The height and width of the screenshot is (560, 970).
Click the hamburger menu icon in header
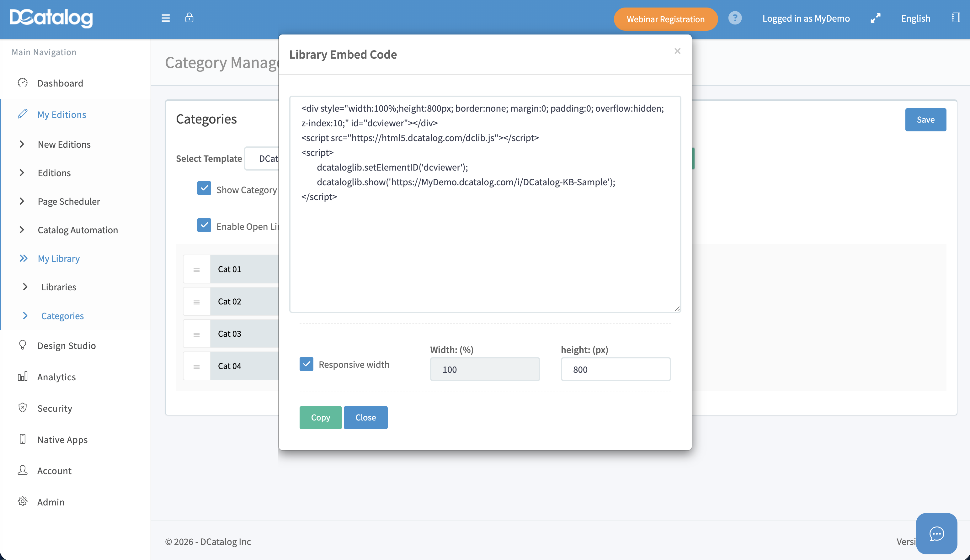(165, 18)
